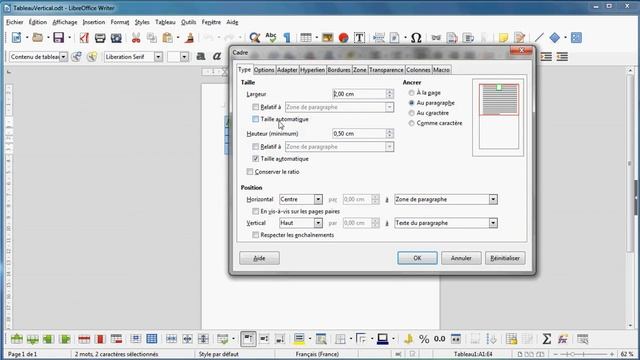Image resolution: width=640 pixels, height=360 pixels.
Task: Open font size dropdown
Action: [x=184, y=57]
